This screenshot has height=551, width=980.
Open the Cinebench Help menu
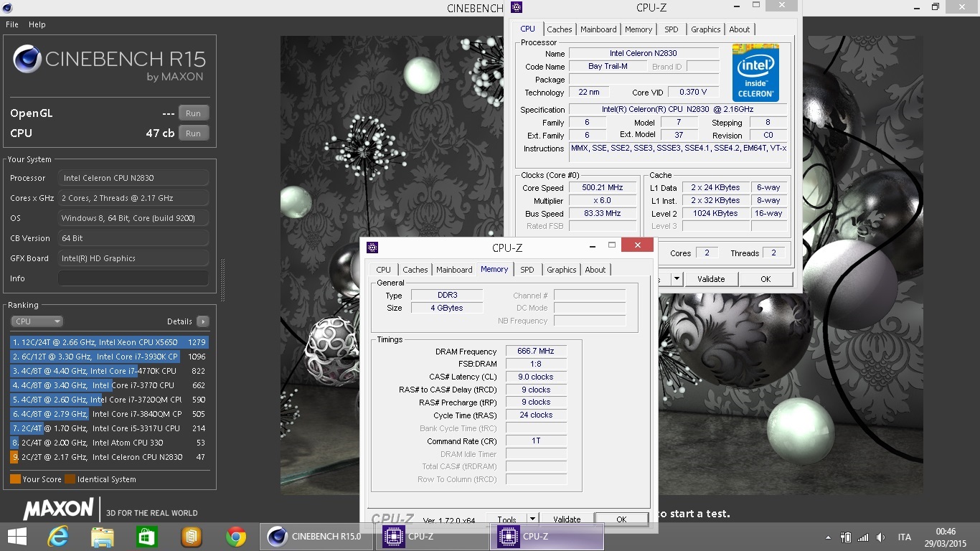click(37, 24)
